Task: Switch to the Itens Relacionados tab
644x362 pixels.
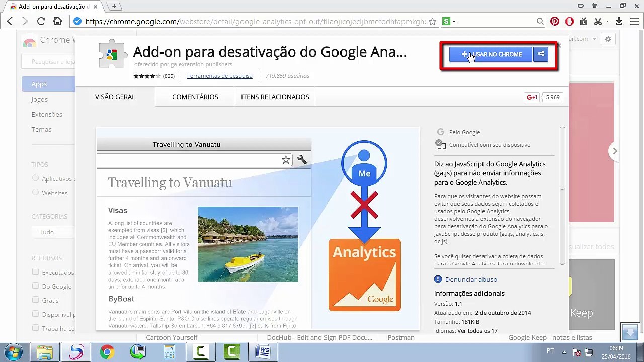Action: (275, 97)
